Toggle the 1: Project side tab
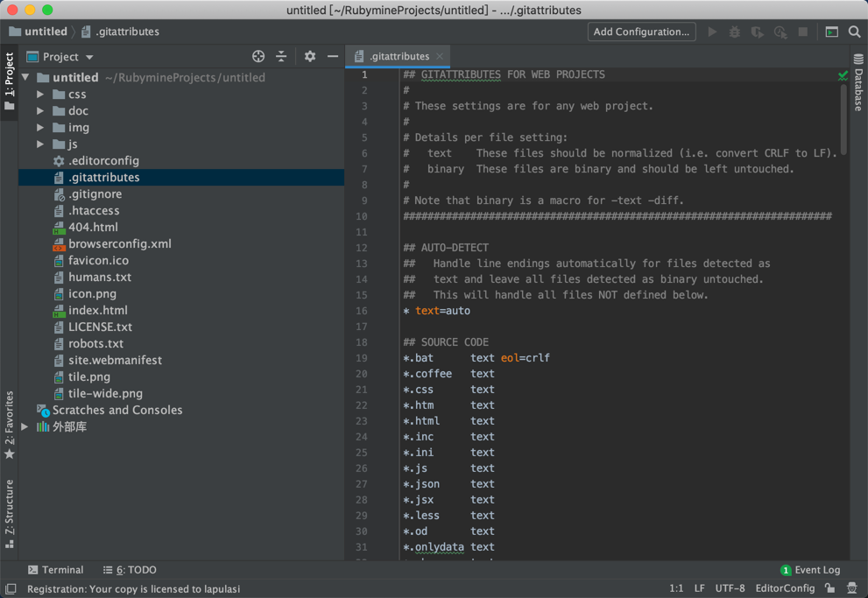 click(9, 81)
